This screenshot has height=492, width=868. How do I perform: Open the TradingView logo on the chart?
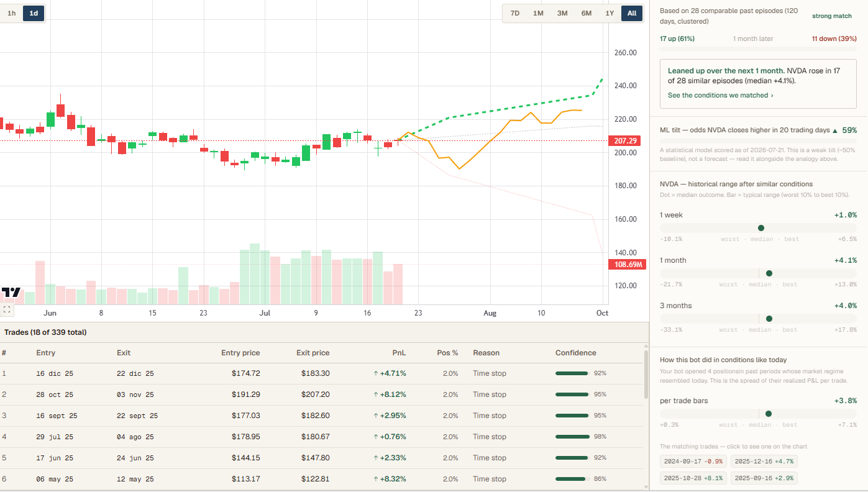tap(11, 292)
